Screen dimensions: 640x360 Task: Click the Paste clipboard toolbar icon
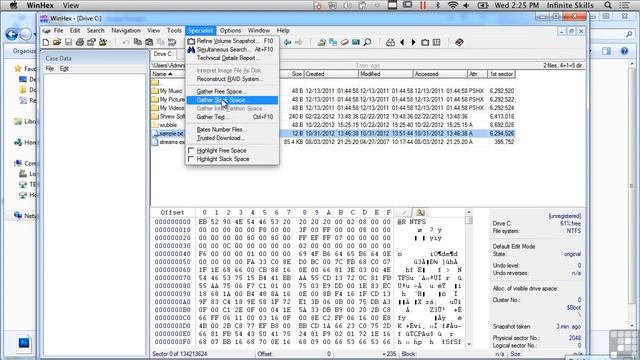(x=149, y=42)
